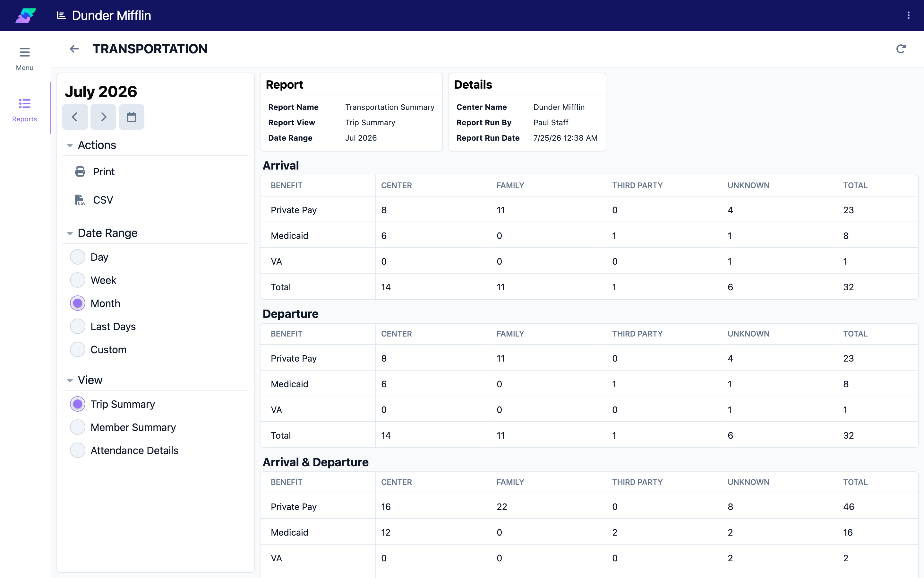Screen dimensions: 924x578
Task: Collapse the View section
Action: coord(70,381)
